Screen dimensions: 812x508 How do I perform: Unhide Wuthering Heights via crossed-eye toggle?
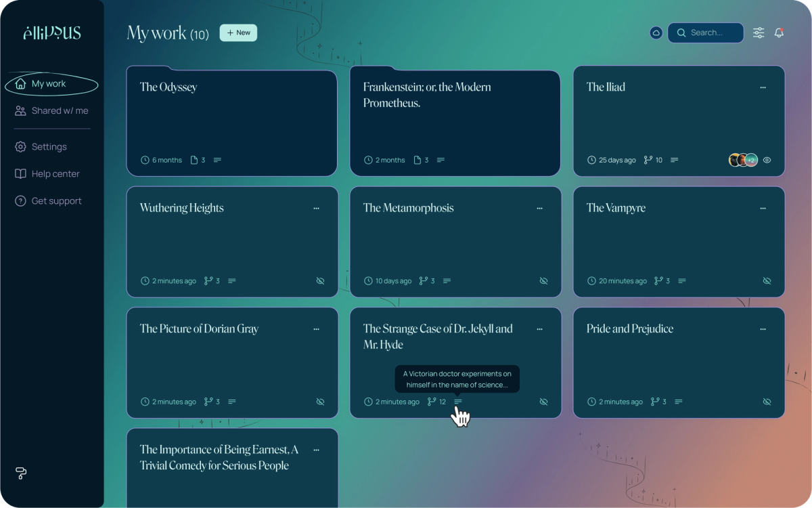click(320, 280)
